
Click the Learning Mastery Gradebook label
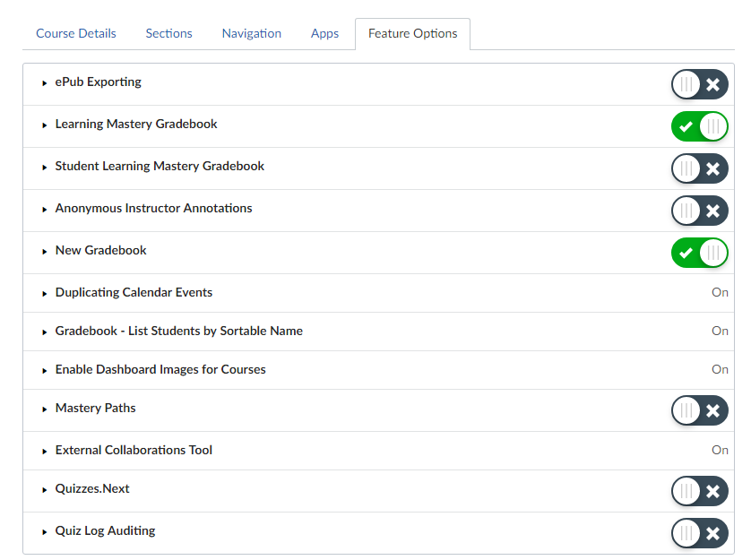click(x=136, y=124)
